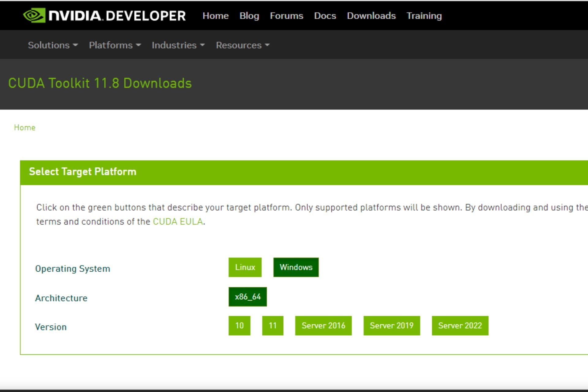
Task: Expand the Solutions dropdown
Action: (53, 45)
